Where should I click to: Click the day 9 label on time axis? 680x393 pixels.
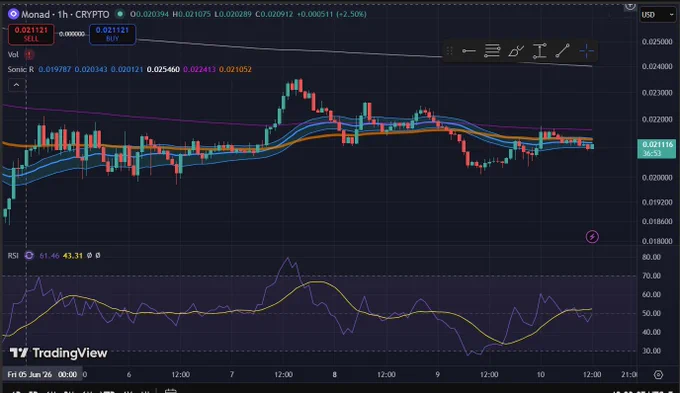pos(437,374)
